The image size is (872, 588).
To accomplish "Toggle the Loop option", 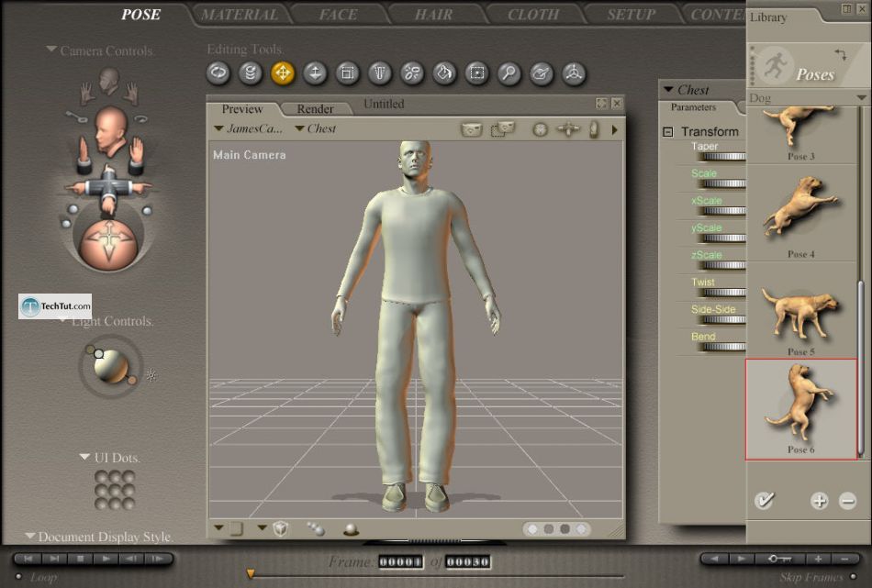I will [18, 576].
